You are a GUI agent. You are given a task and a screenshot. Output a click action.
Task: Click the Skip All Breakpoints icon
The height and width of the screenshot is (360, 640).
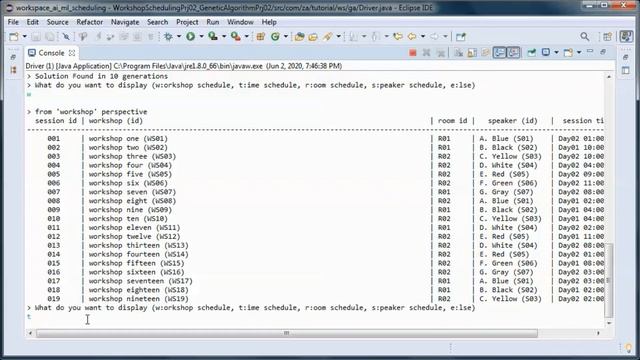coord(66,37)
